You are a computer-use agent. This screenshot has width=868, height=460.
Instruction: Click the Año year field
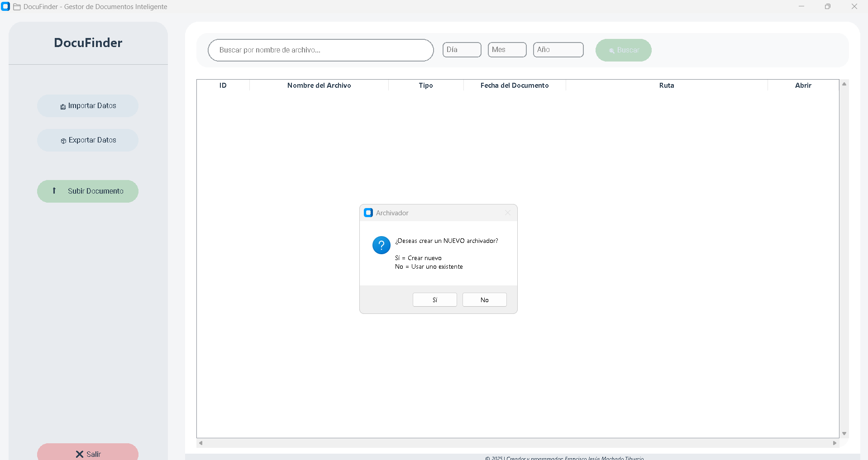click(x=558, y=50)
